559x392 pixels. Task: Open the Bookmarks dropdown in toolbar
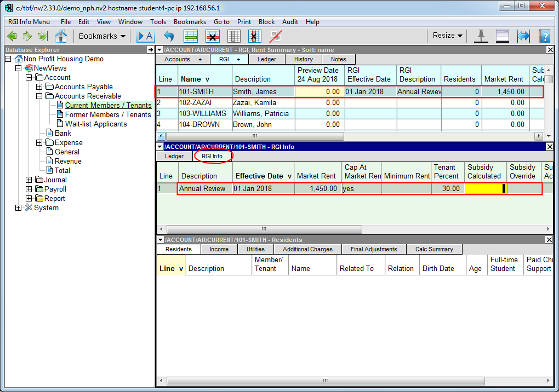(x=102, y=36)
